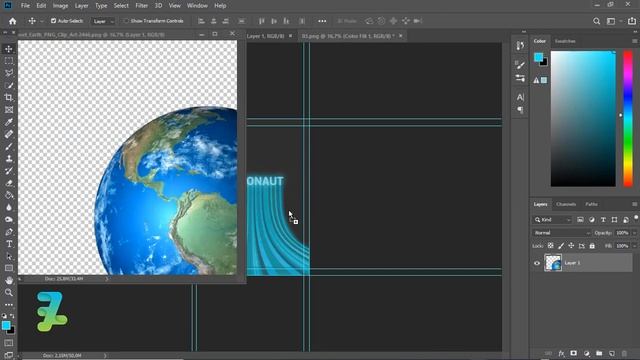Select the Horizontal Type tool
Viewport: 640px width, 360px height.
[x=9, y=244]
